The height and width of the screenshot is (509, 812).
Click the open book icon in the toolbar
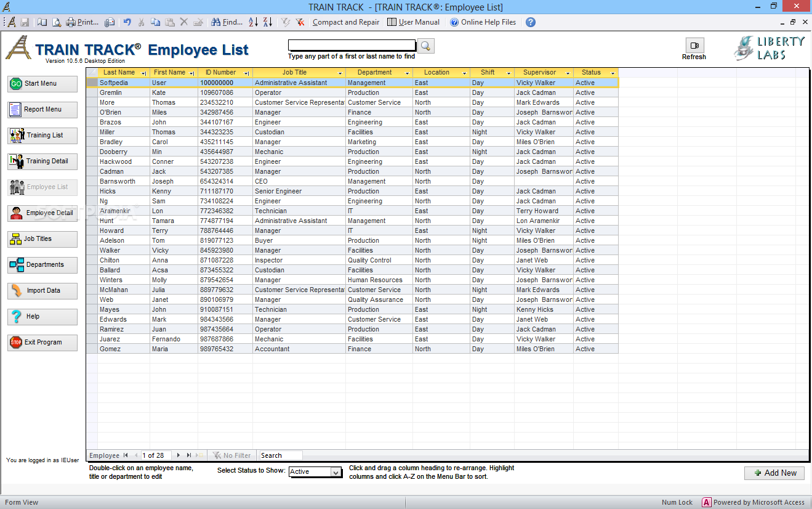click(42, 22)
